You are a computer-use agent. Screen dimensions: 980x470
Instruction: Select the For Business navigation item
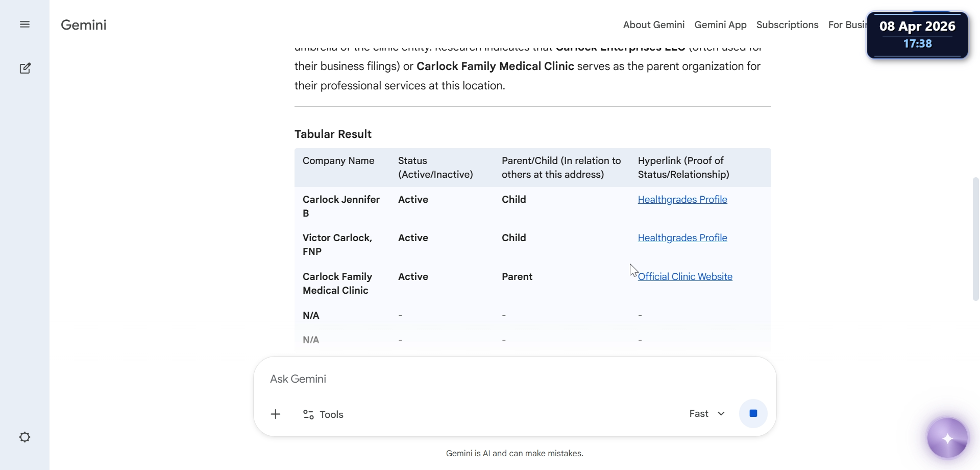click(846, 25)
